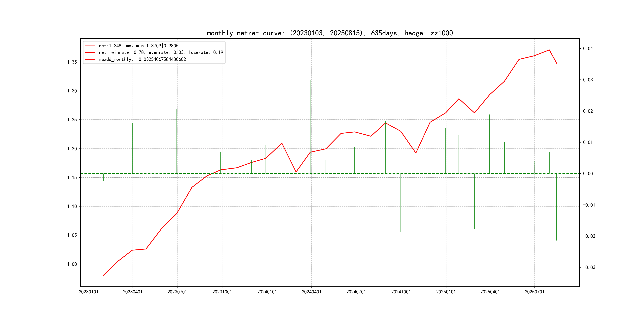
Task: Click the chart title text
Action: [x=330, y=33]
